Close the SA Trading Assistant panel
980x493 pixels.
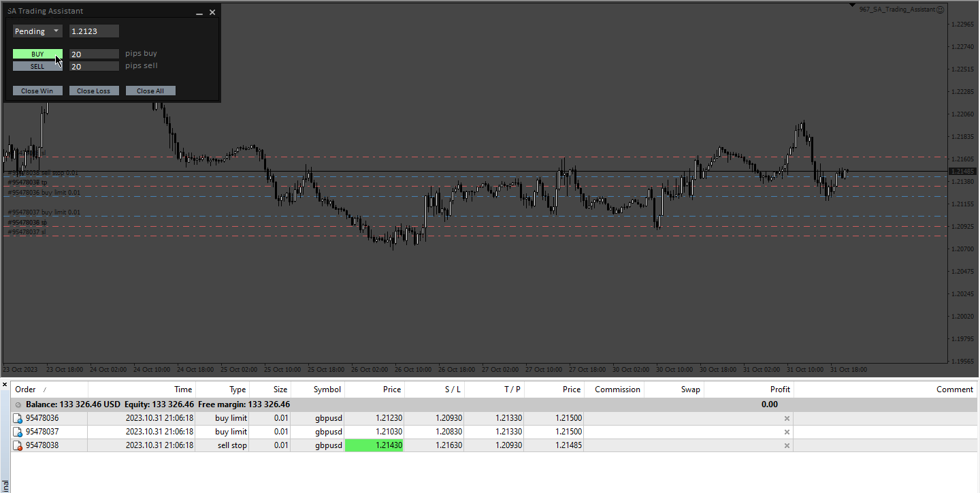pyautogui.click(x=212, y=12)
